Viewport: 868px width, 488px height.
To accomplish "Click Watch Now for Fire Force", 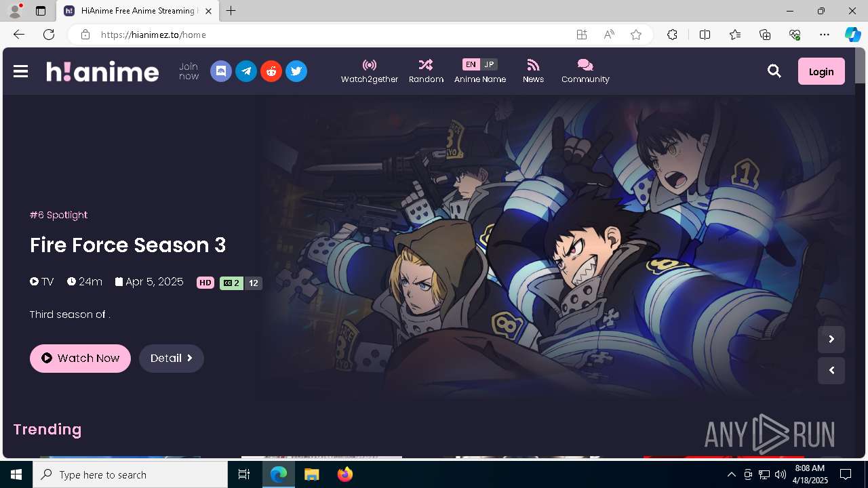I will coord(80,358).
